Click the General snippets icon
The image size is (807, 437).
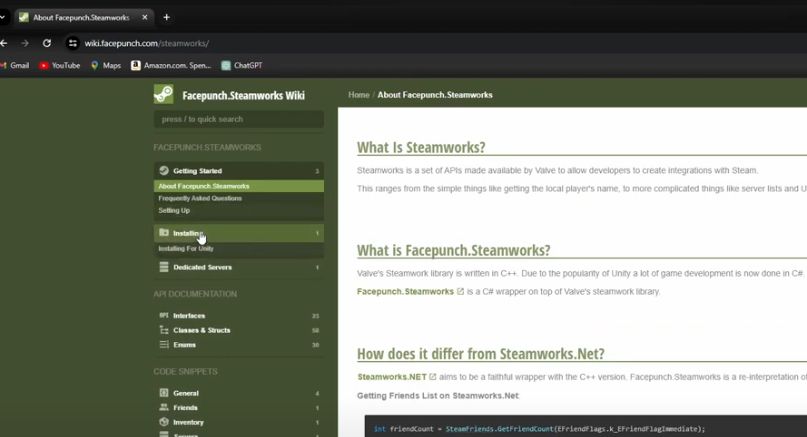pyautogui.click(x=164, y=393)
